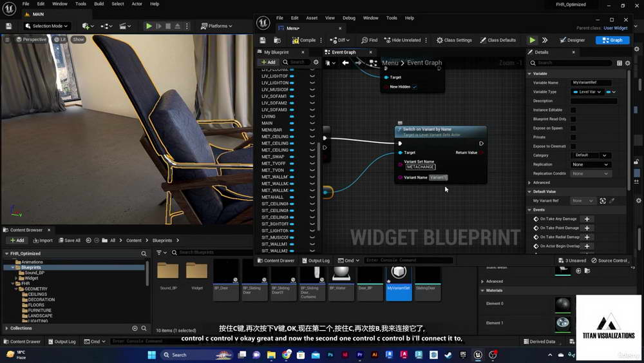Image resolution: width=644 pixels, height=363 pixels.
Task: Add new item in My Blueprint
Action: (x=268, y=62)
